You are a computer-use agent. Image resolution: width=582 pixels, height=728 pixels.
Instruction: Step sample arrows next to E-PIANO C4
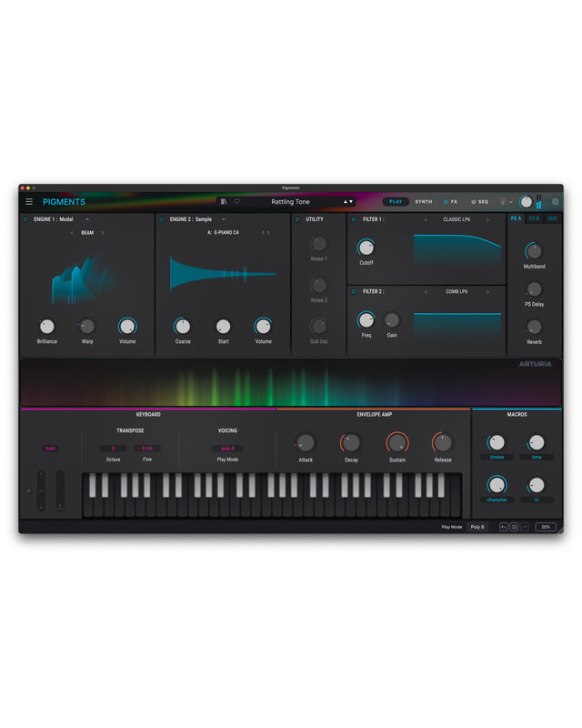click(x=266, y=232)
